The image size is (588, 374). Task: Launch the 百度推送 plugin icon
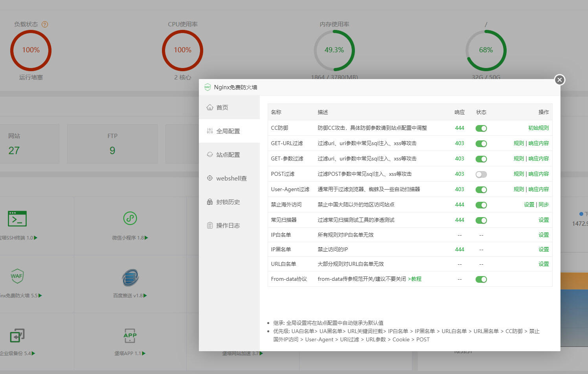click(x=130, y=277)
